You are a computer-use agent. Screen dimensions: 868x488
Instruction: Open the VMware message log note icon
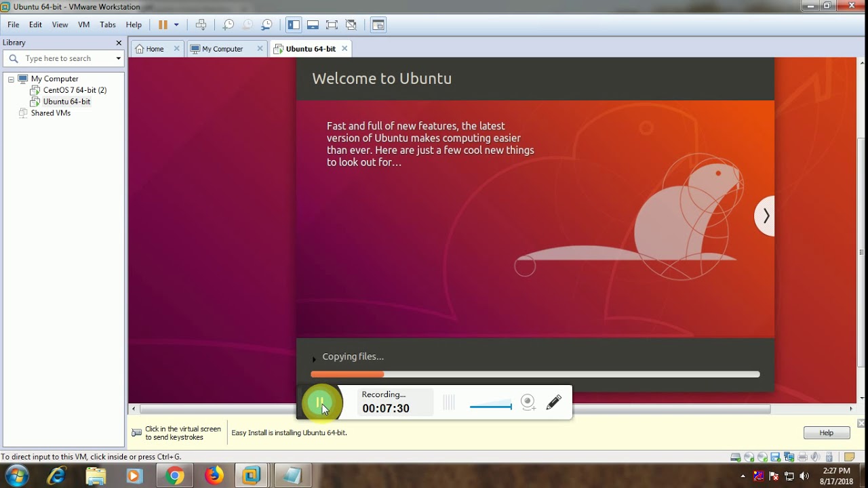(x=849, y=457)
